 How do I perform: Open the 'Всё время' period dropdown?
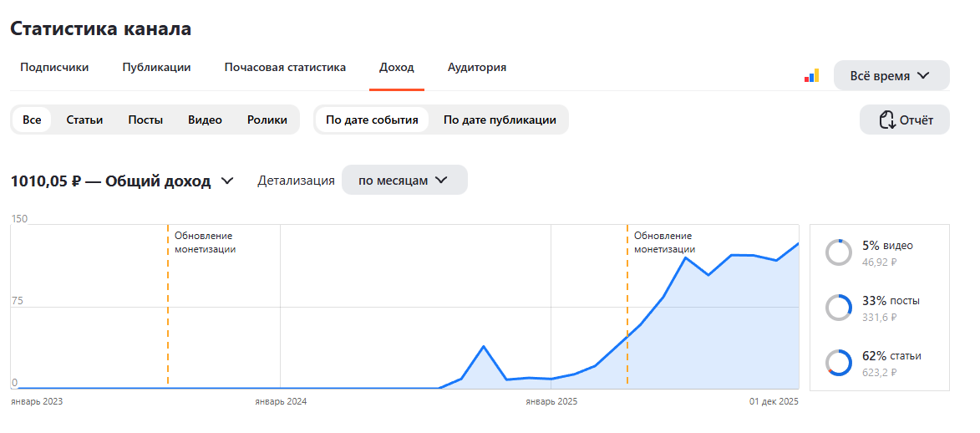[891, 76]
